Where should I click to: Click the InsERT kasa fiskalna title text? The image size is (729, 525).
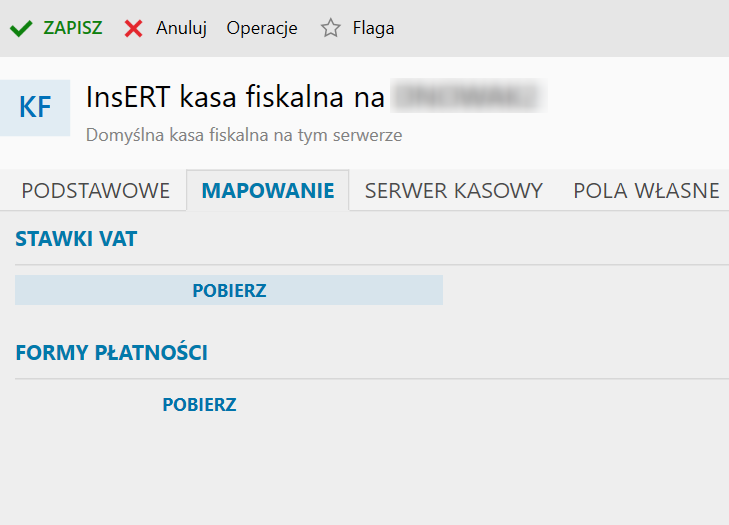pyautogui.click(x=235, y=97)
